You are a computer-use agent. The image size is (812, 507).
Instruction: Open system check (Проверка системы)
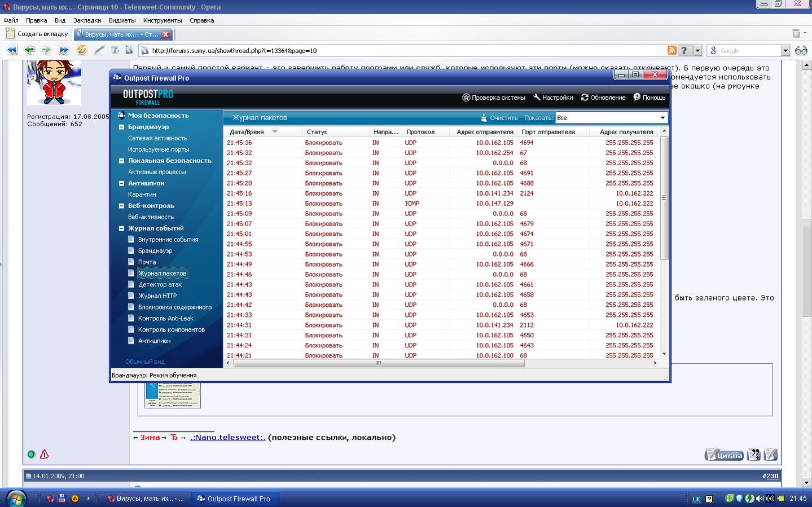466,98
